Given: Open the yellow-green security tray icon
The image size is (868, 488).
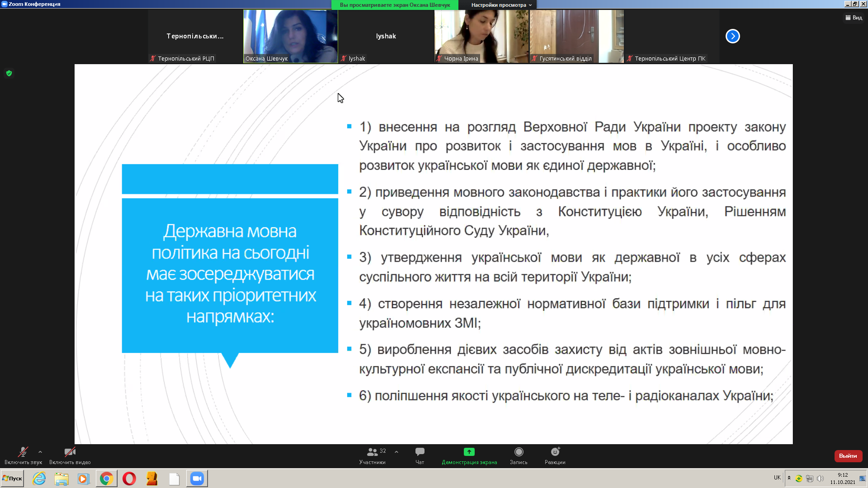Looking at the screenshot, I should [799, 479].
